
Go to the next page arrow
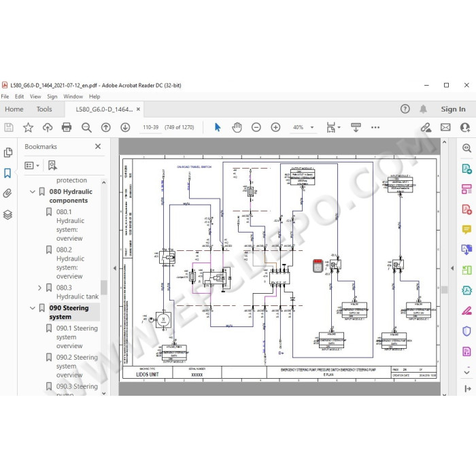(x=125, y=127)
